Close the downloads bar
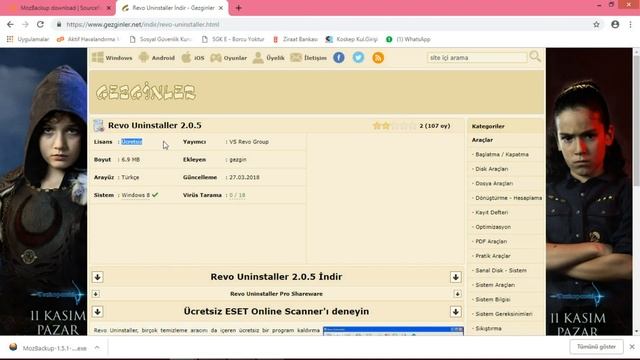 tap(632, 347)
